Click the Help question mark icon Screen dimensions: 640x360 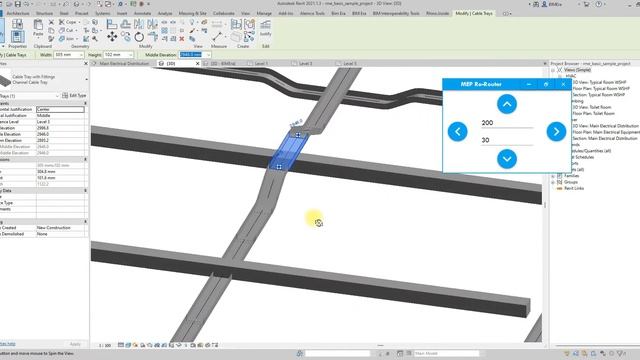click(598, 4)
